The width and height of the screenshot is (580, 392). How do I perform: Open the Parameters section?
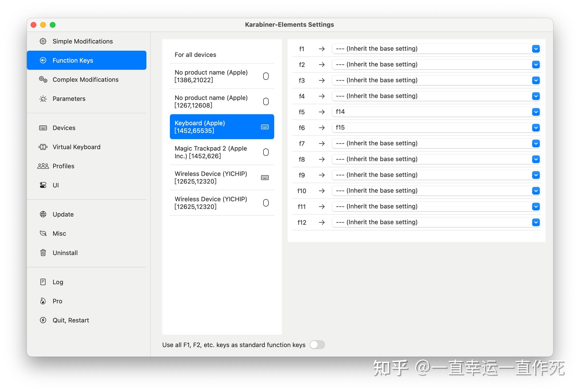tap(69, 99)
